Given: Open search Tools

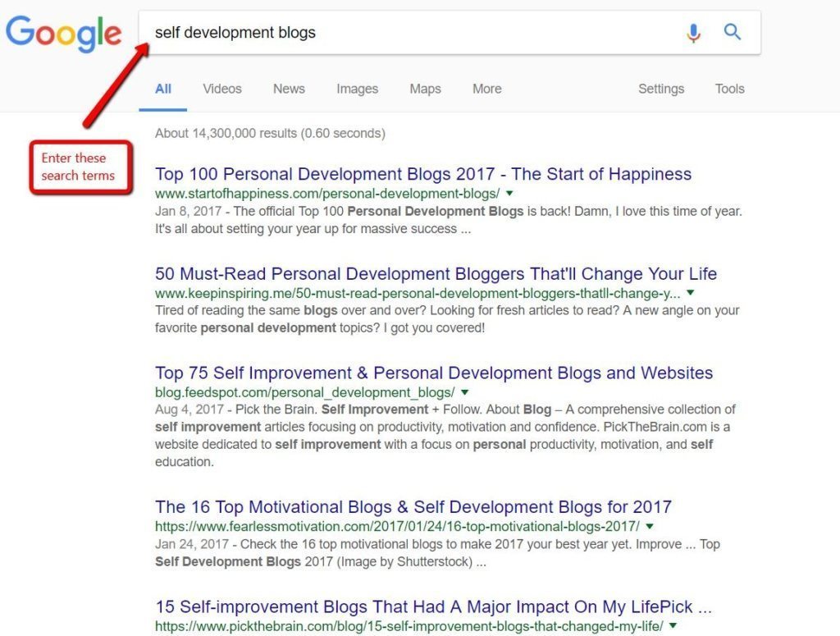Looking at the screenshot, I should point(729,89).
